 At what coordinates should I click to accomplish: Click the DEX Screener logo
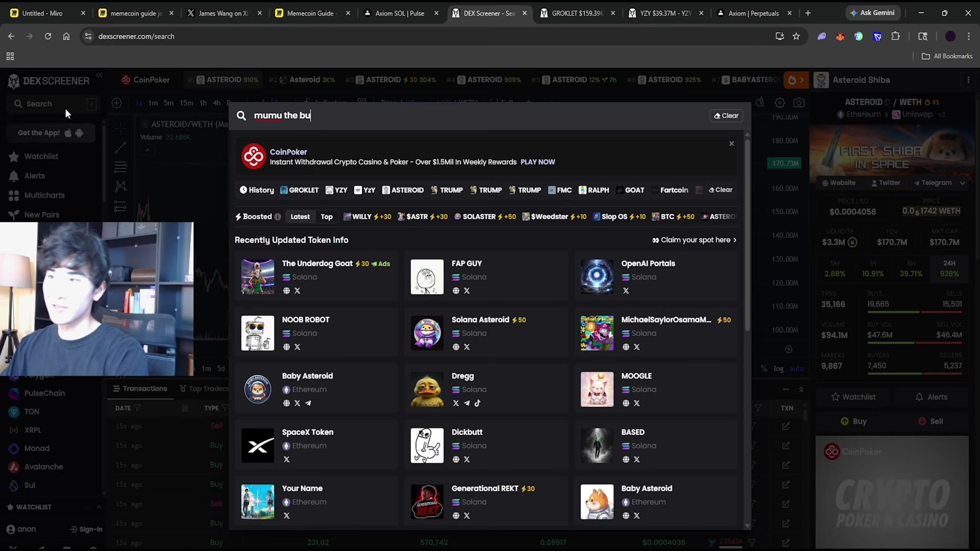pos(48,81)
